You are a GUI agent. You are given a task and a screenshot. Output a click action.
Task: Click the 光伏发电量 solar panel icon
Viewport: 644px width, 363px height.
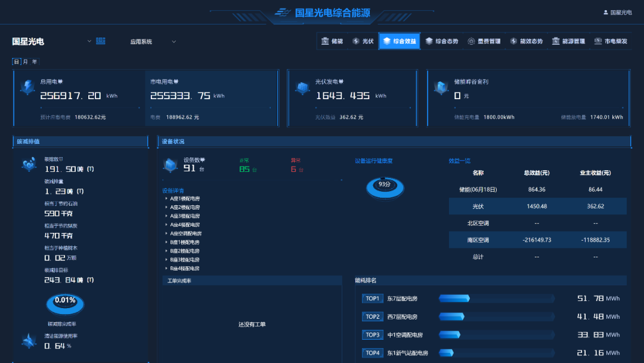pyautogui.click(x=302, y=88)
